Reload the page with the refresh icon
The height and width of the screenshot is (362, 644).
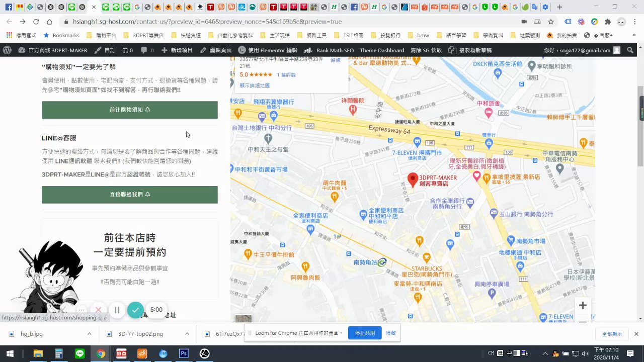tap(36, 22)
